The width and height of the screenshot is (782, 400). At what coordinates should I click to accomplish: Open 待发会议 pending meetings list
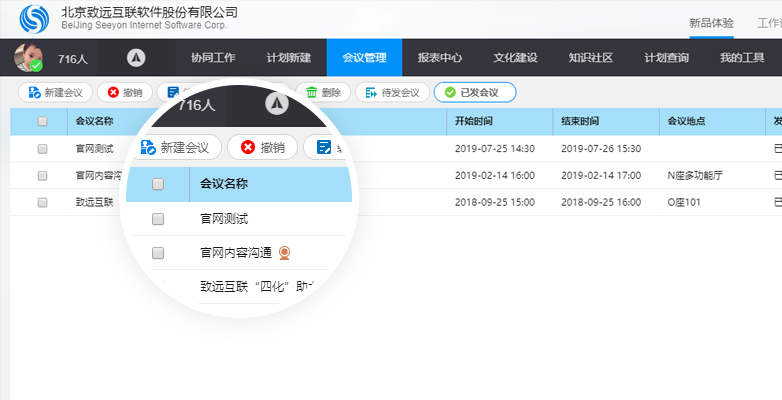tap(393, 92)
